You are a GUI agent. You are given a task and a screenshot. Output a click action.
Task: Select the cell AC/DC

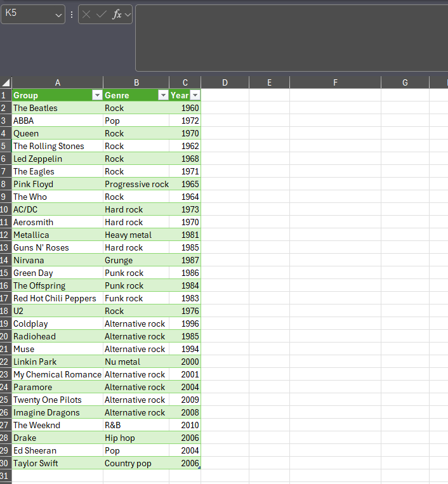[x=58, y=209]
